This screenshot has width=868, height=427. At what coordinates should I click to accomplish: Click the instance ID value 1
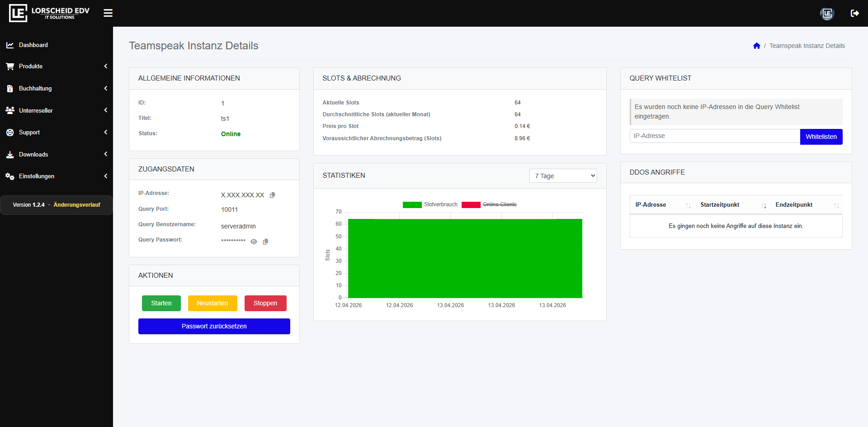222,103
